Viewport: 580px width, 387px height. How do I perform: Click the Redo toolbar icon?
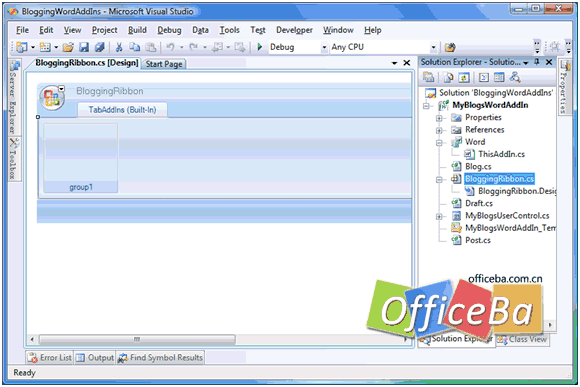click(x=193, y=47)
